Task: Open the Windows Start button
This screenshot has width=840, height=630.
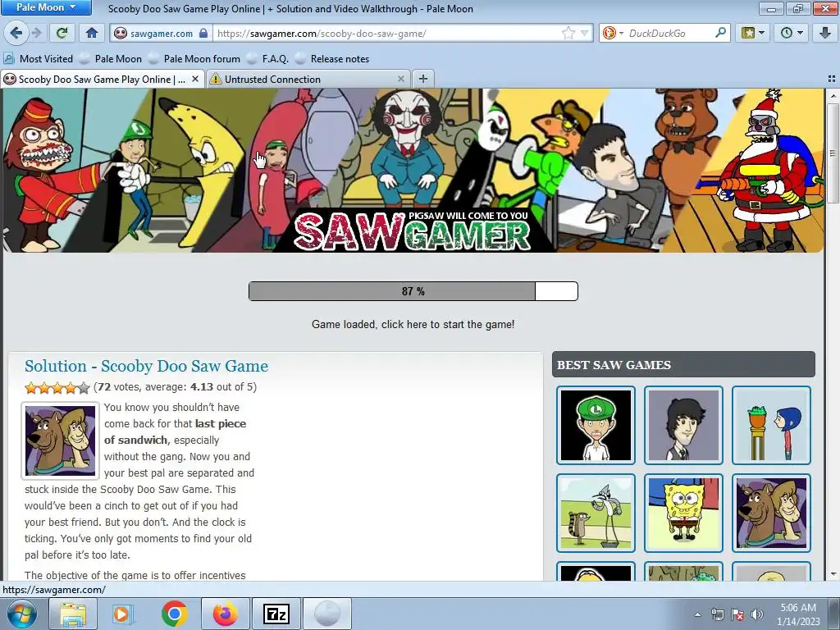Action: pyautogui.click(x=21, y=614)
